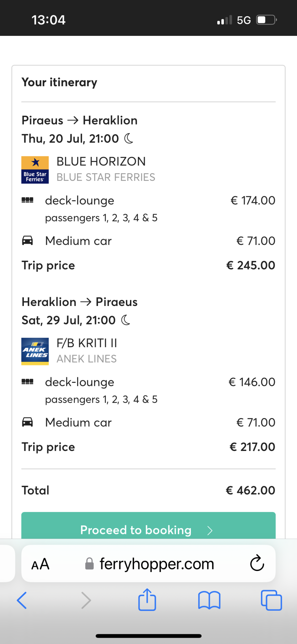
Task: Tap the car icon on the Piraeus to Heraklion trip
Action: 27,241
